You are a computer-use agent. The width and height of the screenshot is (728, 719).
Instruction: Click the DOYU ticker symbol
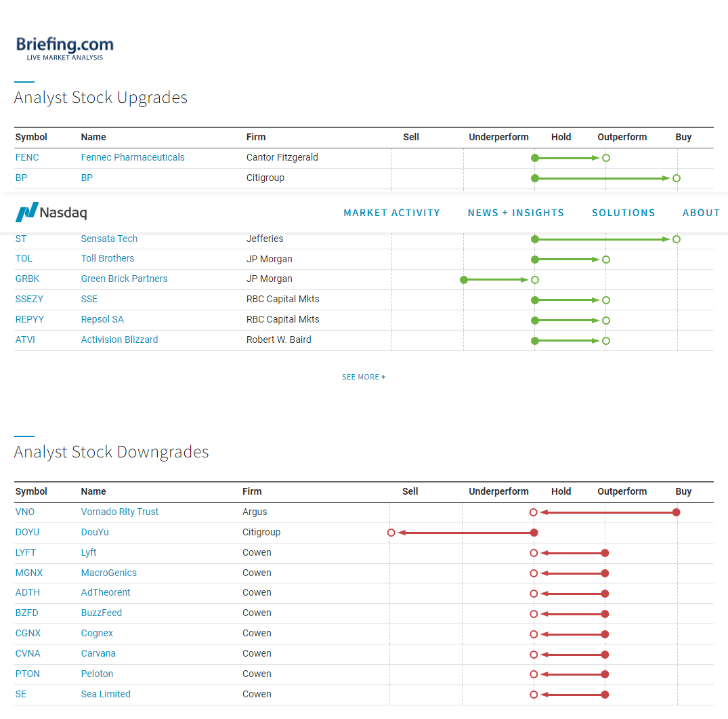point(27,532)
